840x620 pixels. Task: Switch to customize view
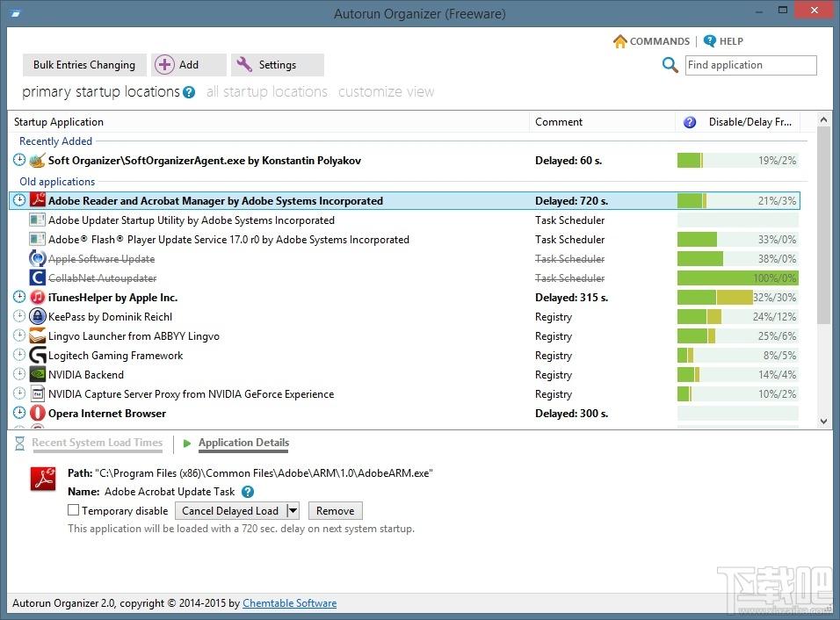tap(386, 91)
